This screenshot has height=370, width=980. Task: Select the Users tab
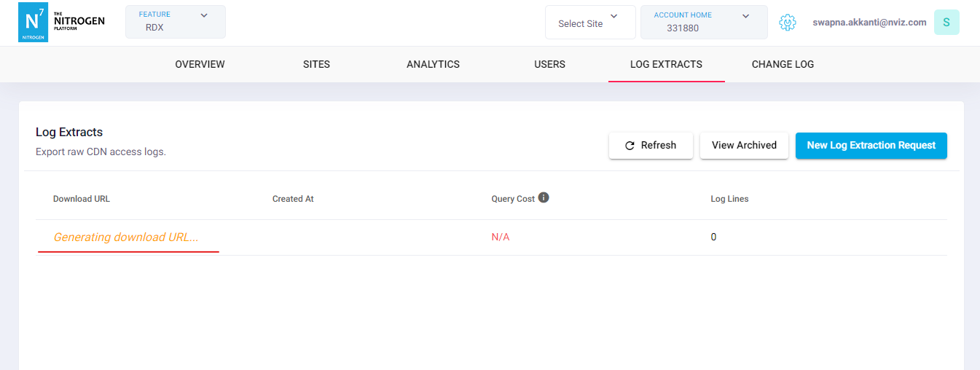click(549, 64)
